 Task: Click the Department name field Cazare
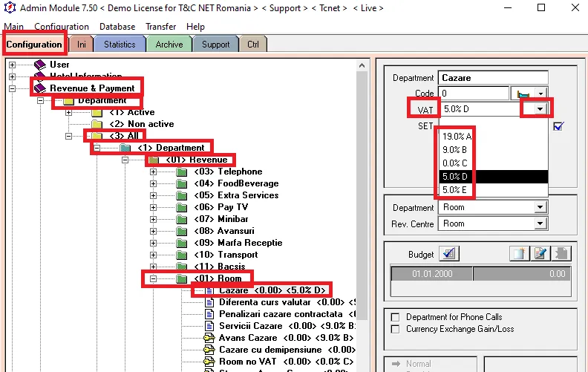(493, 78)
